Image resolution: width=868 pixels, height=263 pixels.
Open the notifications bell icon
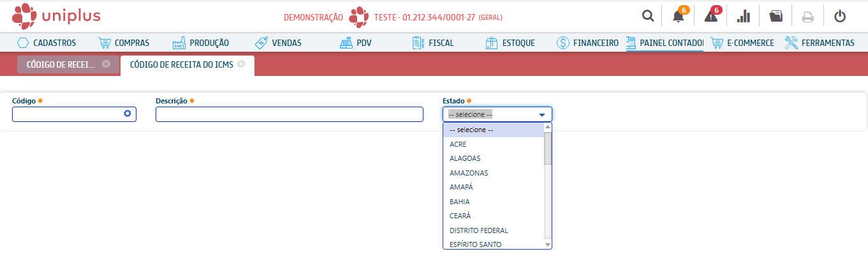click(x=679, y=17)
